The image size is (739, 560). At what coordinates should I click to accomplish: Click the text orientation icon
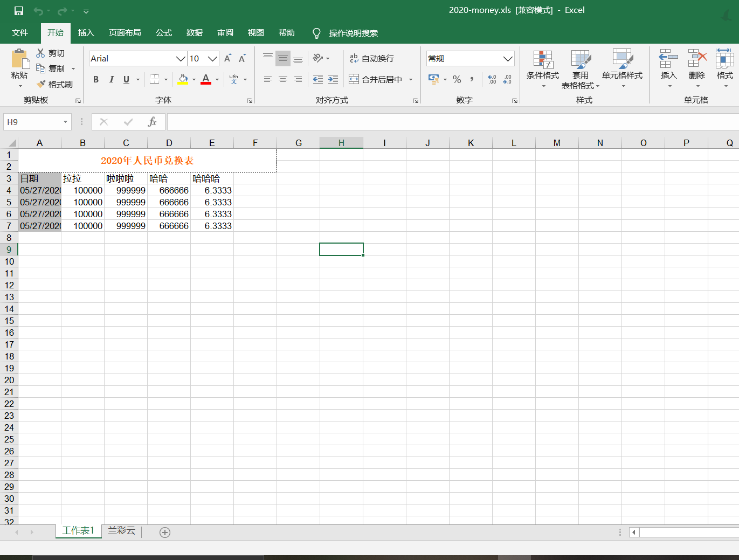318,58
